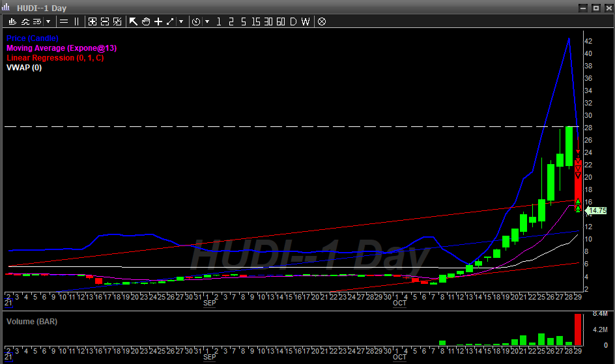This screenshot has width=615, height=364.
Task: Click the 4.2M volume scale label
Action: (600, 329)
